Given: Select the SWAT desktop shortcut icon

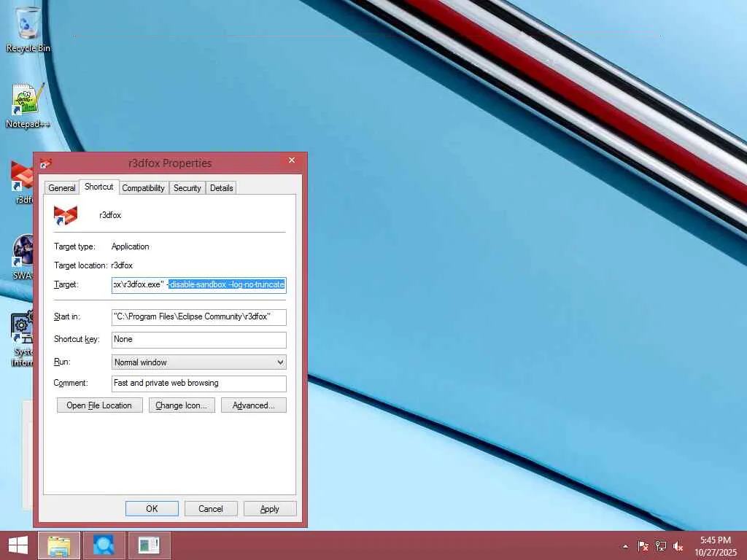Looking at the screenshot, I should click(23, 257).
